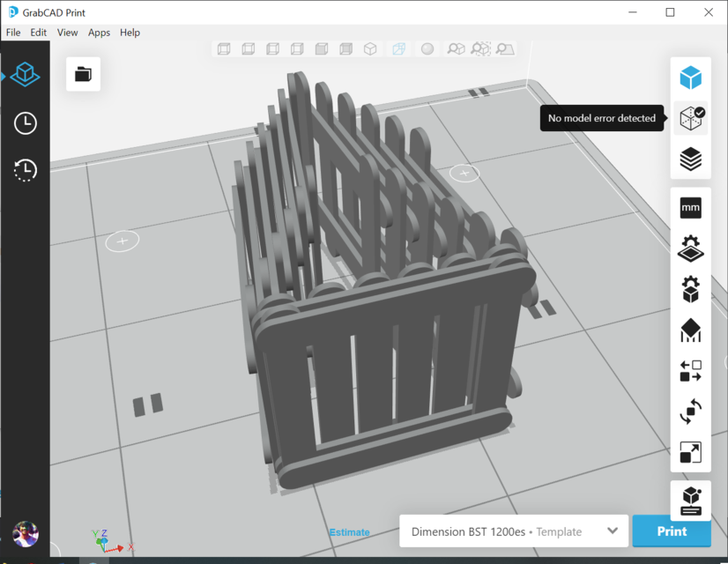Select the Rotate tool
The width and height of the screenshot is (728, 564).
[691, 412]
